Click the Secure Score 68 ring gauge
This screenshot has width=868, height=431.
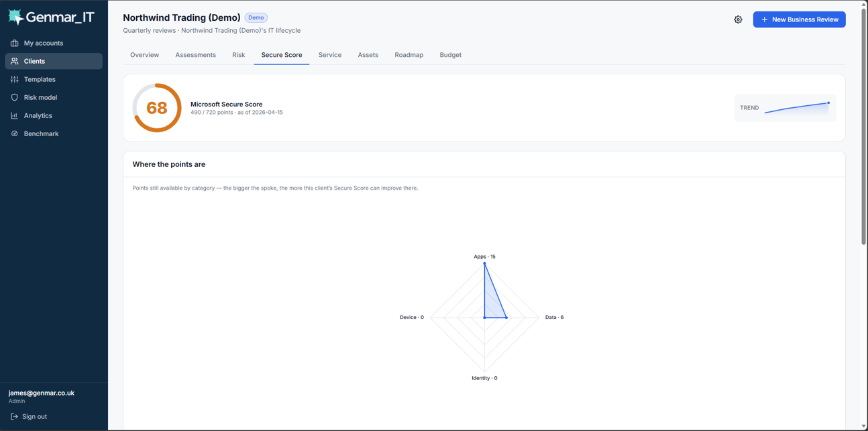(157, 108)
